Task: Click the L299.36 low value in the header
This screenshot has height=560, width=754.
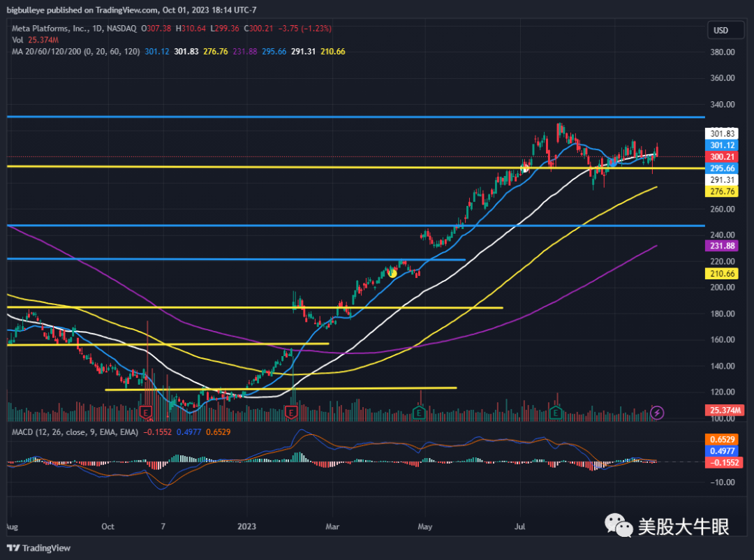Action: pos(225,29)
